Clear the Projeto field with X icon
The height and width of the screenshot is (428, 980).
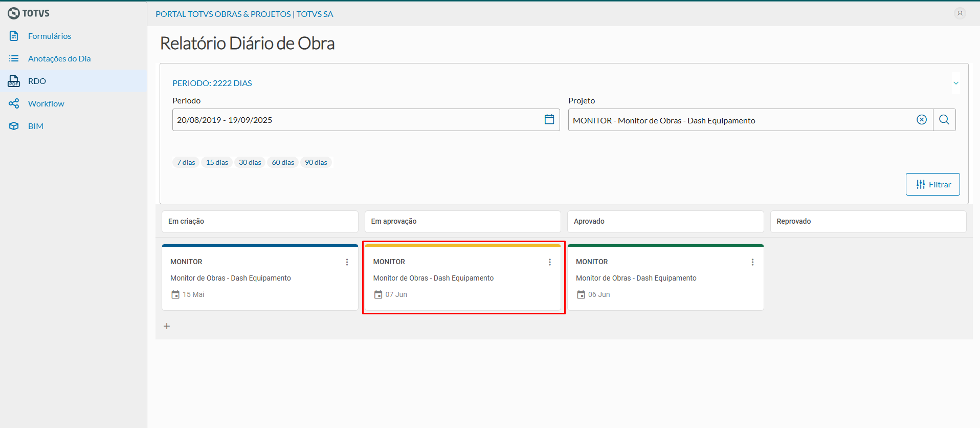pos(921,120)
